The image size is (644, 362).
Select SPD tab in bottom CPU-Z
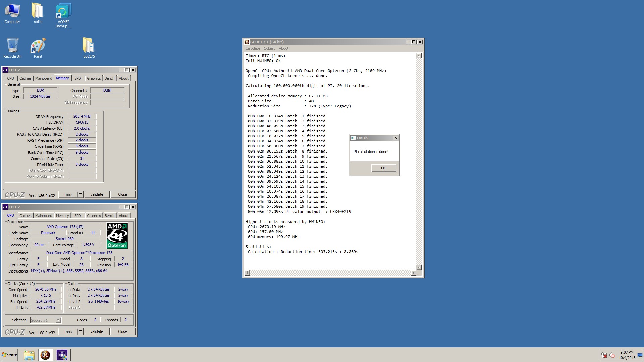(x=78, y=216)
